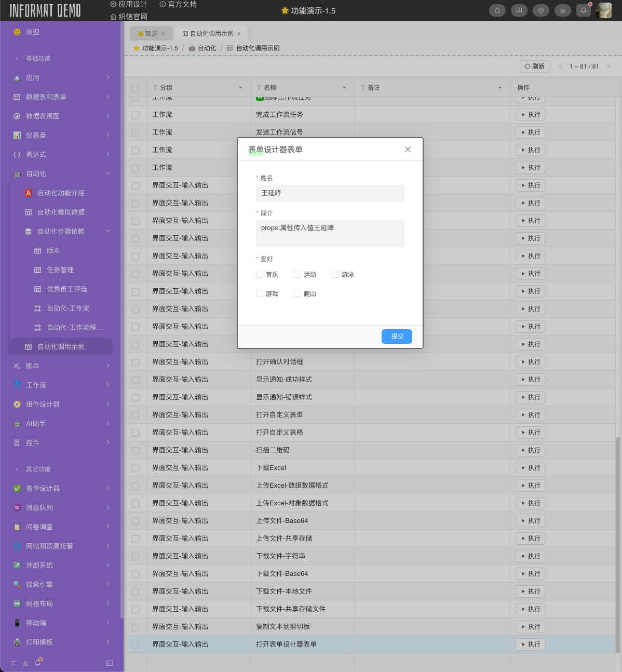Check the 音乐 hobby checkbox
The image size is (622, 672).
[260, 274]
